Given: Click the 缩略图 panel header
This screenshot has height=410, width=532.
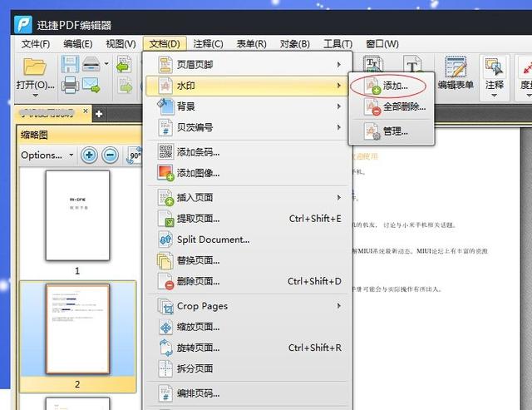Looking at the screenshot, I should click(80, 135).
